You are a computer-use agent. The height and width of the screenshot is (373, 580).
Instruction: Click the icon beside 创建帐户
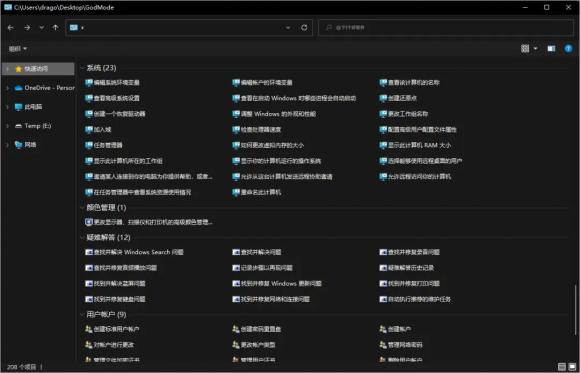[383, 329]
